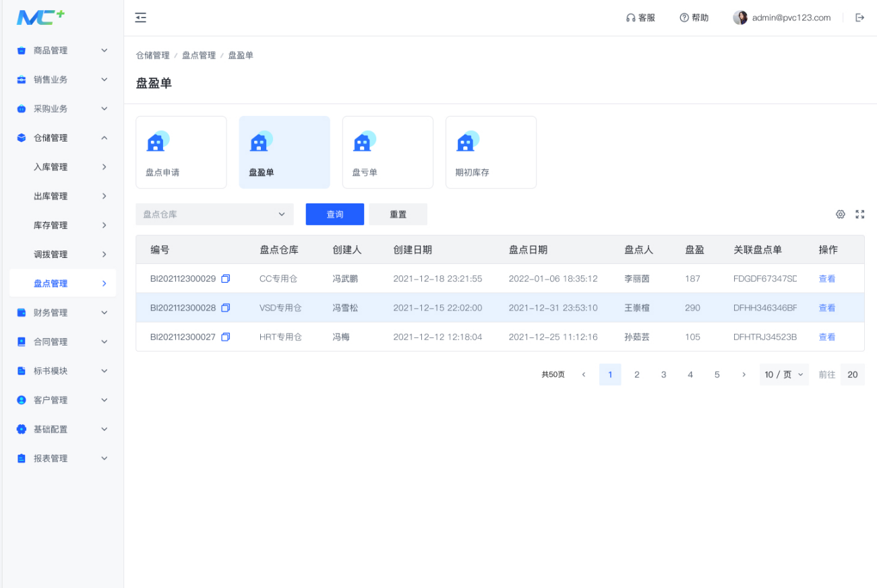The height and width of the screenshot is (588, 877).
Task: Click the house icon on 盘亏单 card
Action: 364,141
